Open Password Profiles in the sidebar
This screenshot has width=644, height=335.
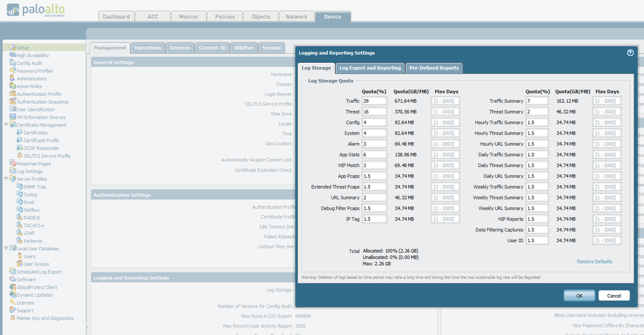point(35,71)
